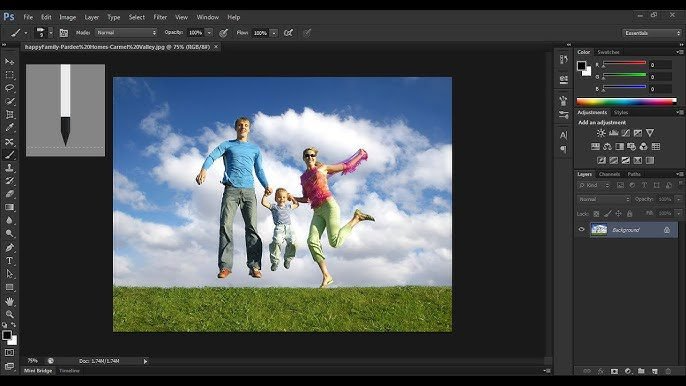Create a new layer from Layers panel
Image resolution: width=686 pixels, height=386 pixels.
click(x=654, y=371)
